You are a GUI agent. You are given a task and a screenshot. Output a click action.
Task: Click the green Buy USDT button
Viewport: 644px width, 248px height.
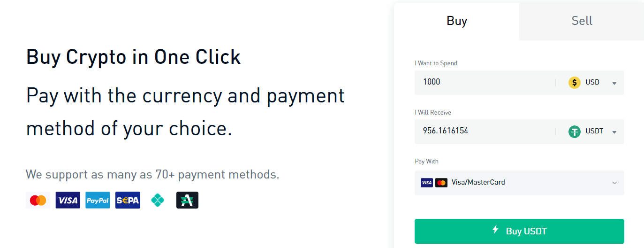point(519,231)
